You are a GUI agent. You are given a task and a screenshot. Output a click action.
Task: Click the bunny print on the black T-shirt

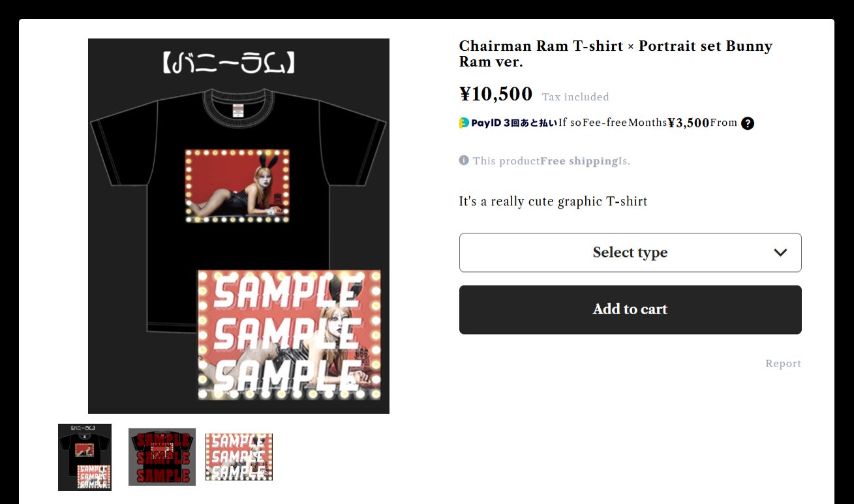(237, 186)
